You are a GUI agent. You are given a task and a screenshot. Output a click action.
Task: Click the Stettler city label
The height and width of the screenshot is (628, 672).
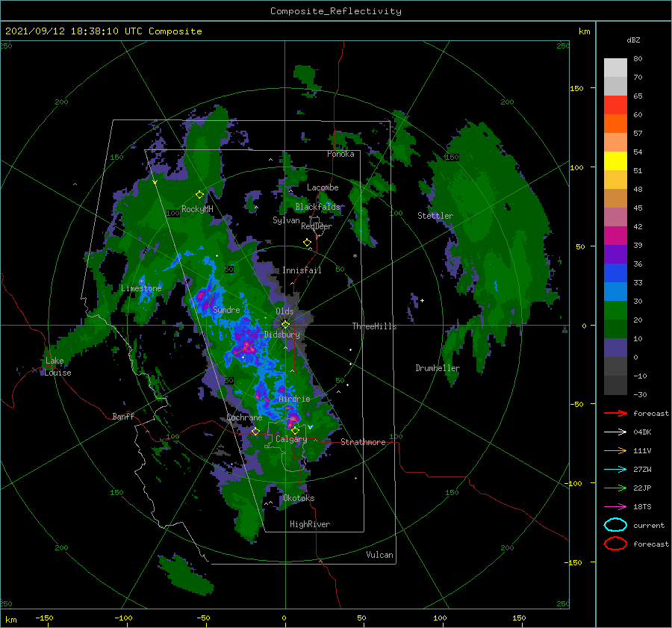pos(435,216)
